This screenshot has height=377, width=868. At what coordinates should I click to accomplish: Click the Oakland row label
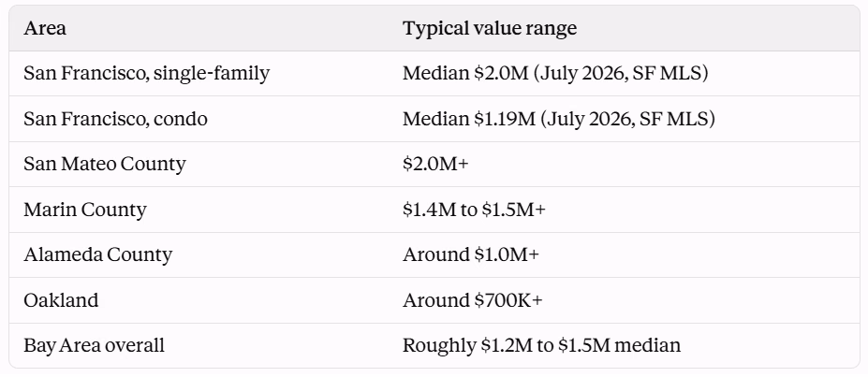pos(61,300)
